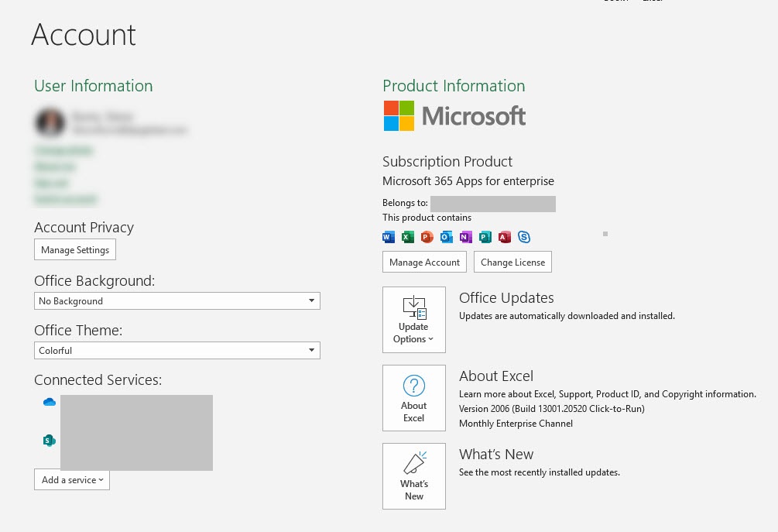The height and width of the screenshot is (532, 778).
Task: Click the OneNote app icon
Action: 465,237
